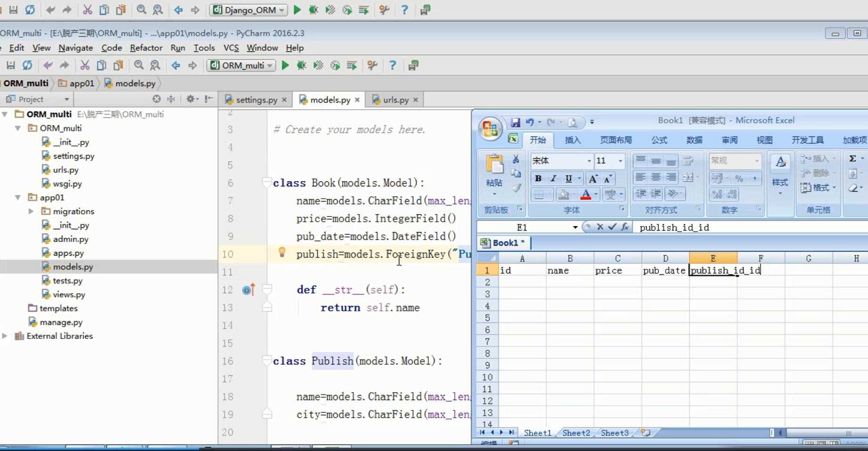
Task: Undo in the Excel quick access toolbar
Action: click(x=530, y=122)
